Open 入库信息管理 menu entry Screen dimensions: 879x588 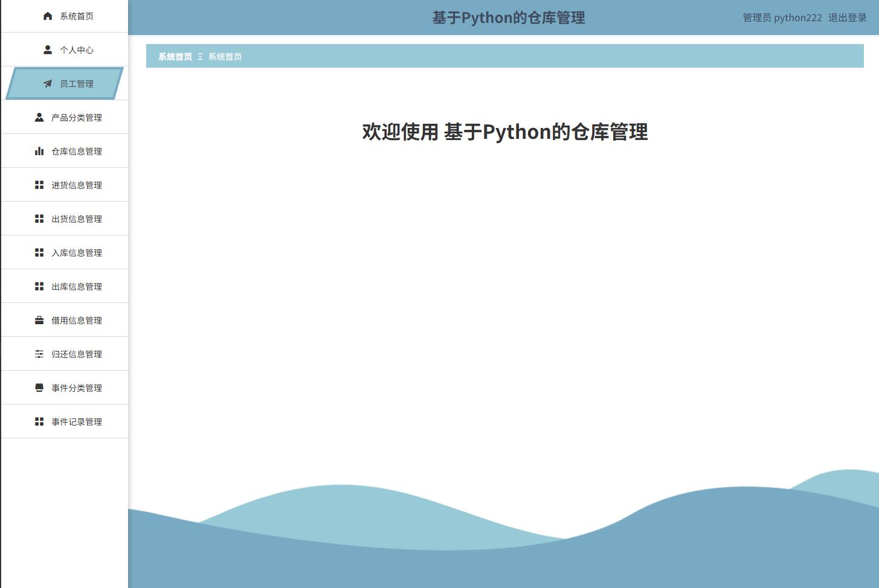(65, 252)
